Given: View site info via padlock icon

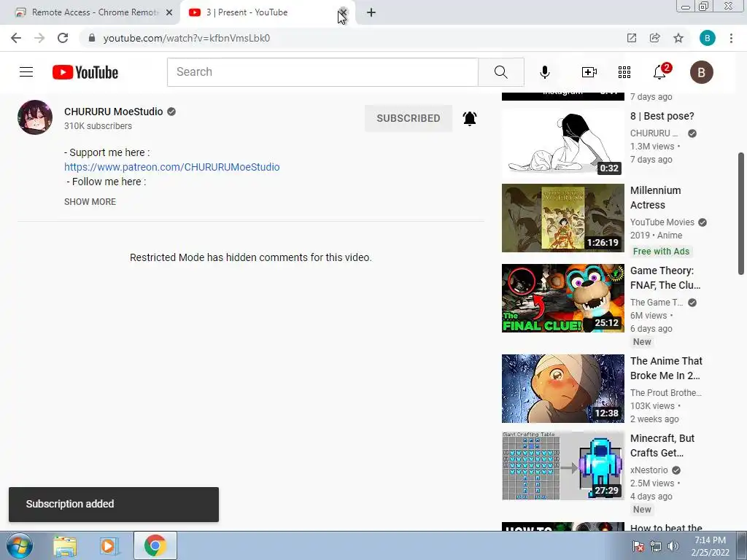Looking at the screenshot, I should 91,38.
